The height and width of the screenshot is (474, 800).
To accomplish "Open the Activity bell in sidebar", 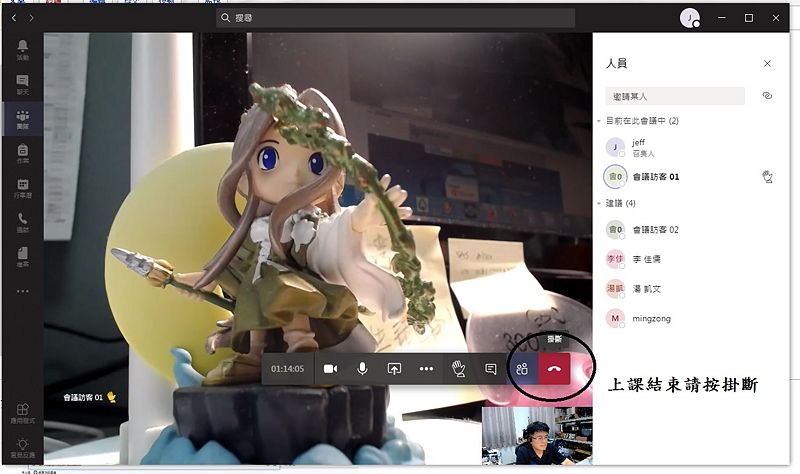I will 22,50.
